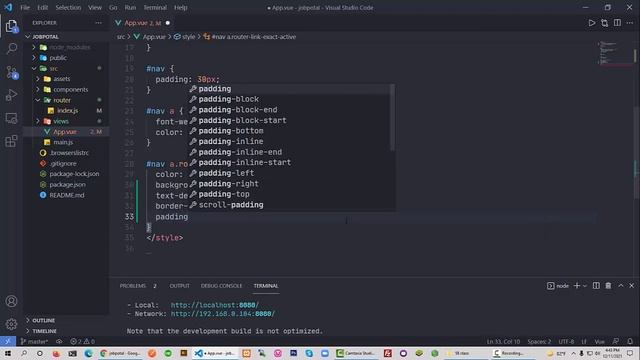Screen dimensions: 640x360
Task: Open Manage gear icon
Action: click(x=11, y=324)
